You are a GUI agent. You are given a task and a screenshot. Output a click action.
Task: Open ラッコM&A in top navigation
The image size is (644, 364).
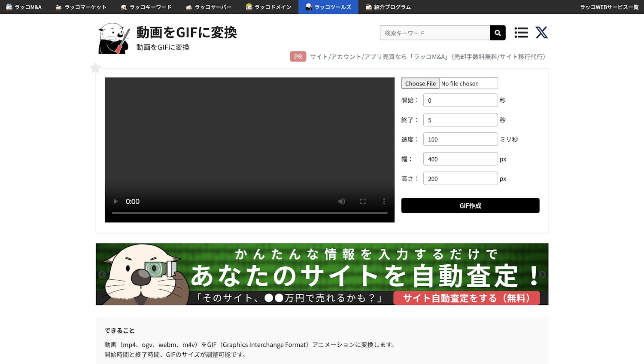tap(24, 7)
